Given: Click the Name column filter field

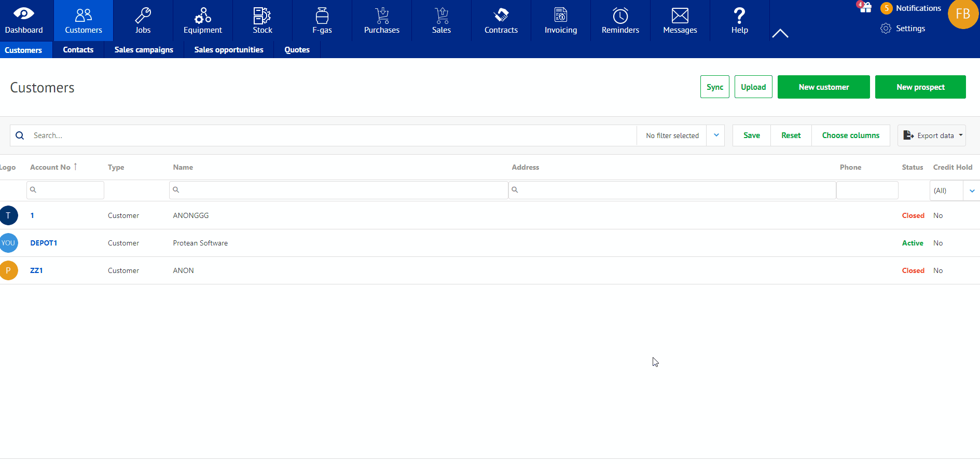Looking at the screenshot, I should tap(338, 190).
